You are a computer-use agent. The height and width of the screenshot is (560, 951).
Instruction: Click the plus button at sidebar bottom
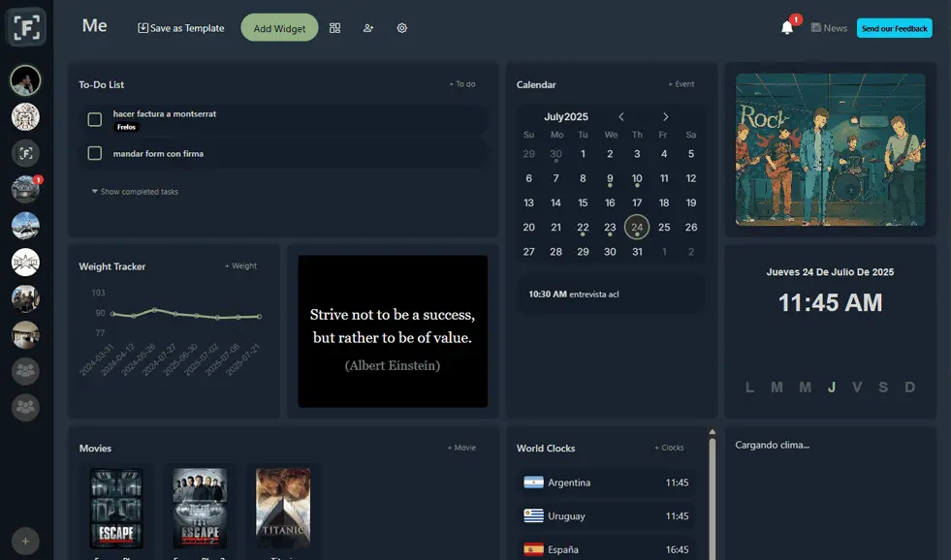tap(25, 542)
